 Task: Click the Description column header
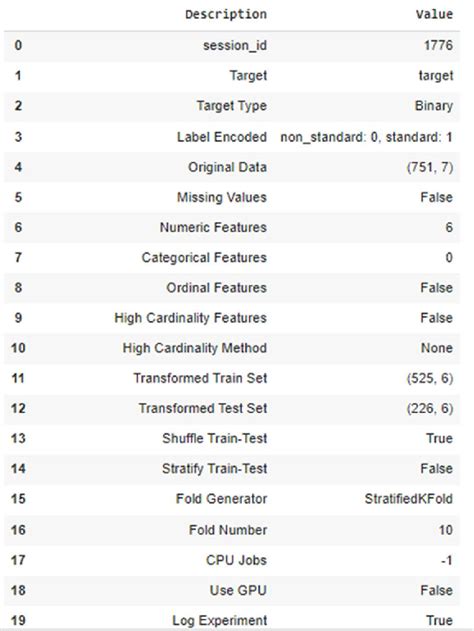pyautogui.click(x=226, y=14)
